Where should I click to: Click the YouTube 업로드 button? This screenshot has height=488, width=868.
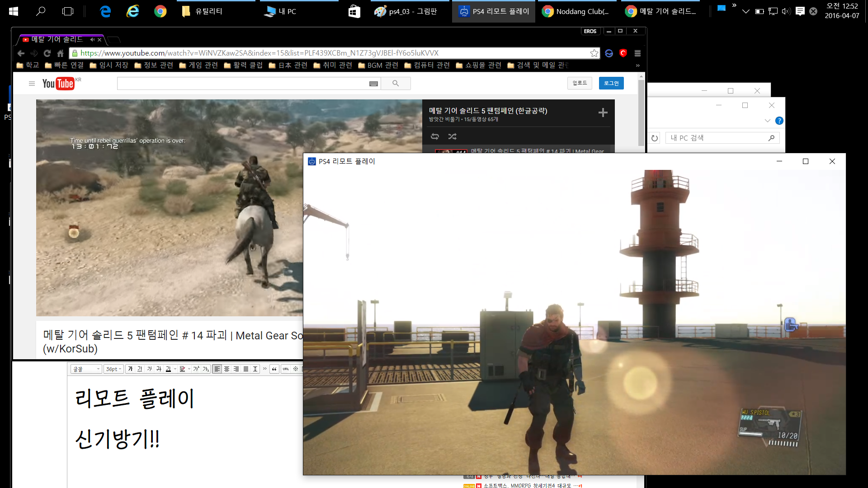(x=580, y=83)
